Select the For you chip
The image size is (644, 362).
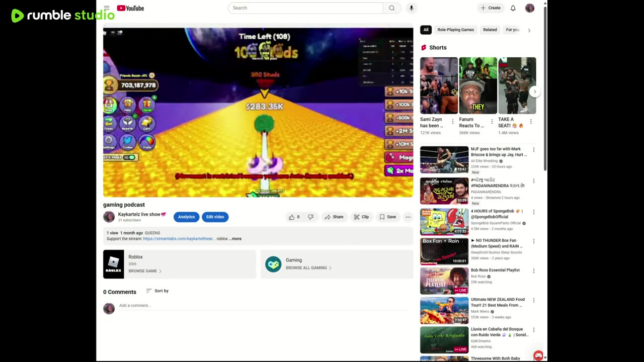(x=512, y=30)
